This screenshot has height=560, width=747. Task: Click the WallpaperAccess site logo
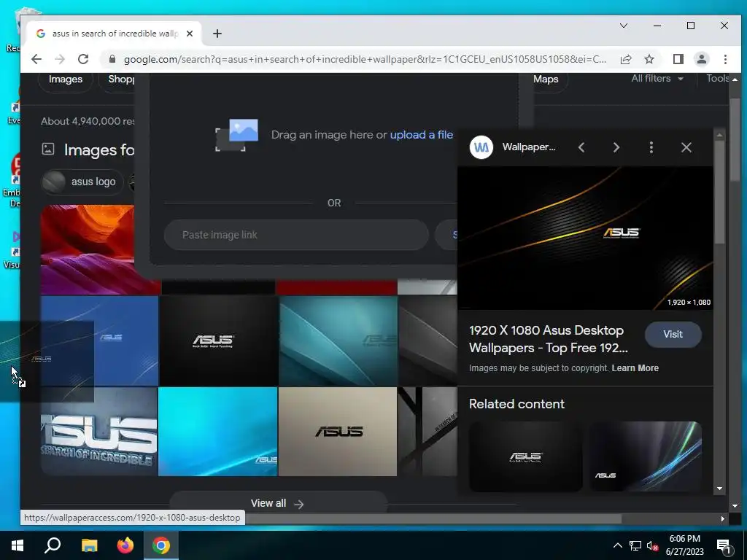tap(481, 147)
